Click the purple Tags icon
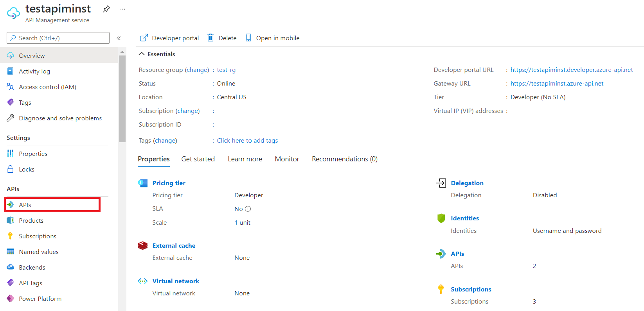 [x=11, y=102]
